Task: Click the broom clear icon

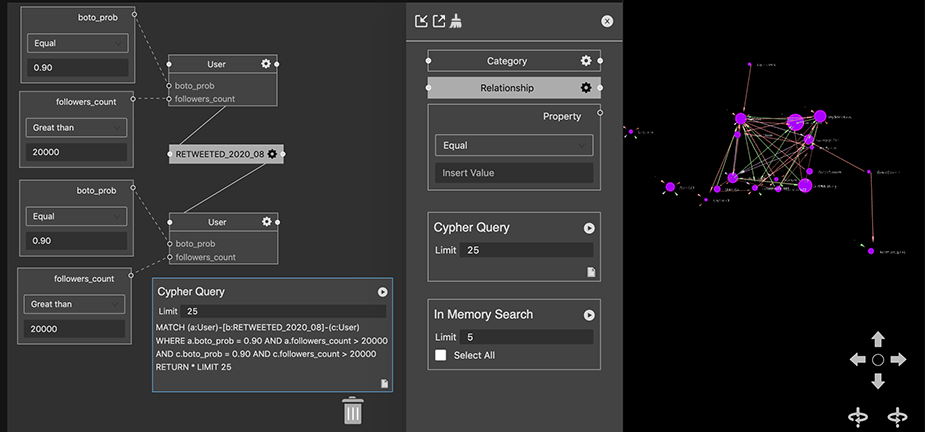Action: pos(456,21)
